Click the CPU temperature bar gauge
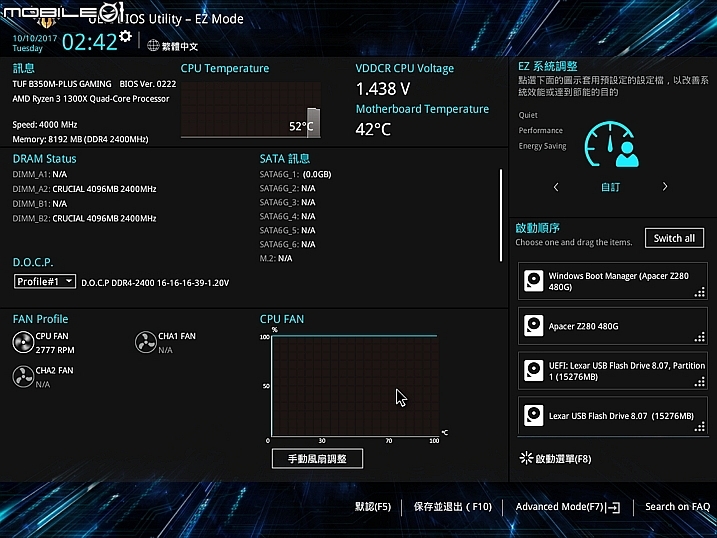Screen dimensions: 717x538 point(313,122)
